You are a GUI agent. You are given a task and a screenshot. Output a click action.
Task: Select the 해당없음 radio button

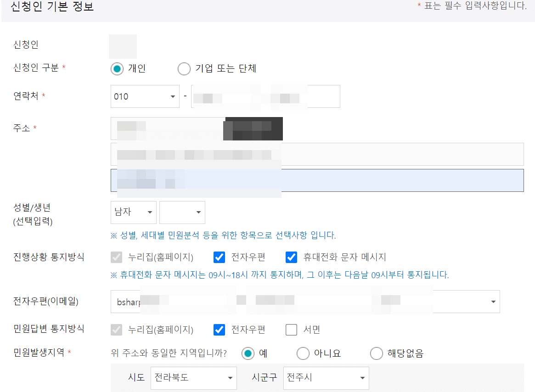click(x=377, y=353)
